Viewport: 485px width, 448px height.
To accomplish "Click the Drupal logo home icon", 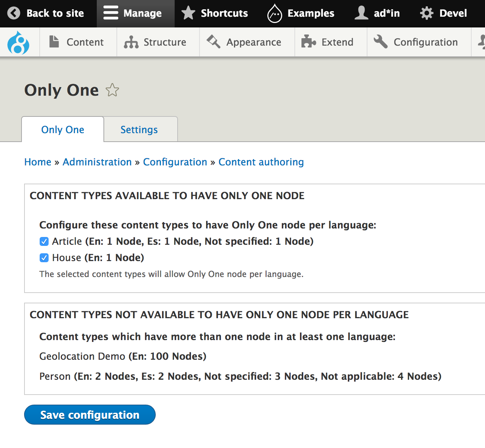I will (19, 43).
